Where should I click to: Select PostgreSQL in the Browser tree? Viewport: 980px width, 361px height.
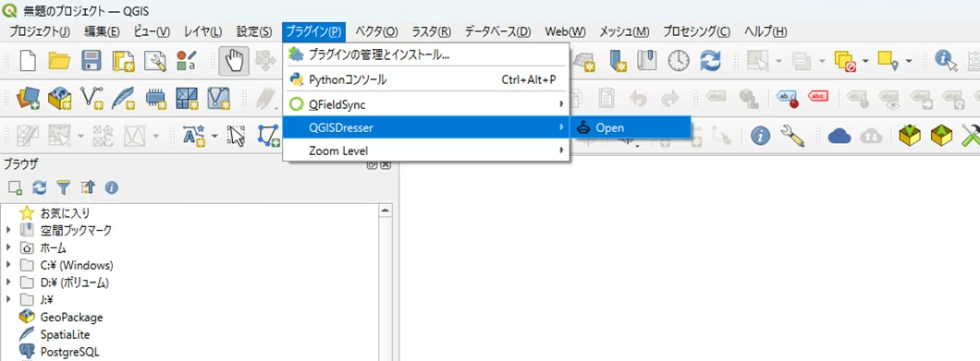(69, 352)
